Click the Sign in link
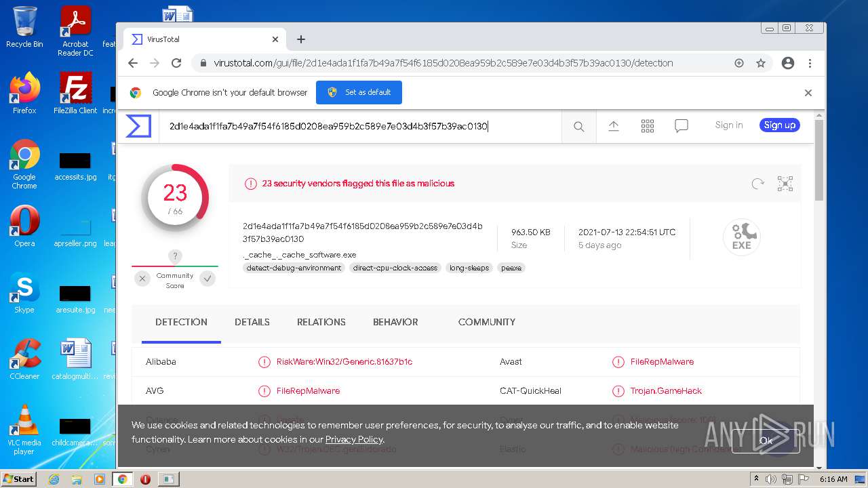Image resolution: width=868 pixels, height=488 pixels. (729, 125)
